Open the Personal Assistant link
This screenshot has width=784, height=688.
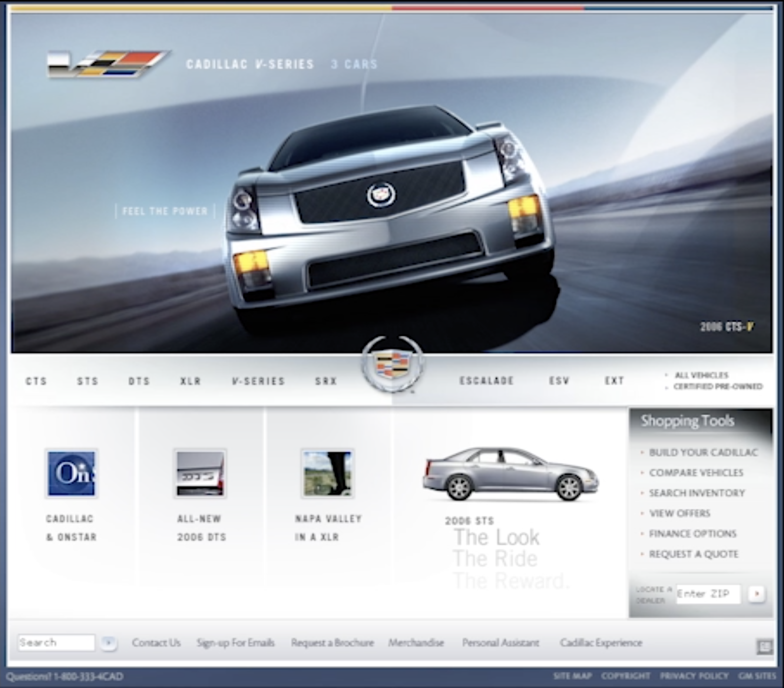pyautogui.click(x=500, y=643)
